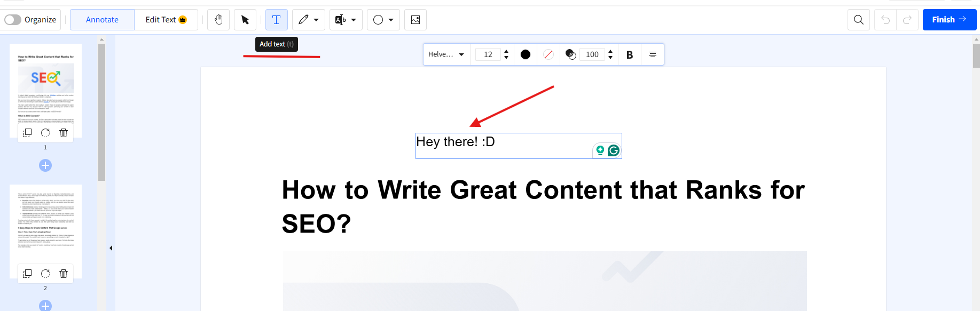Delete page 2 using trash icon
The width and height of the screenshot is (980, 311).
pyautogui.click(x=64, y=274)
